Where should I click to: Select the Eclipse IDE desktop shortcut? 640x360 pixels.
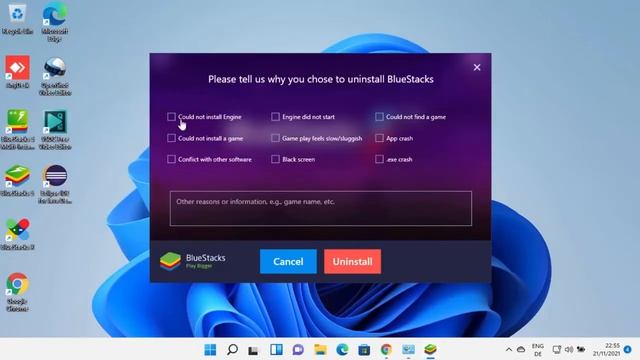pyautogui.click(x=55, y=184)
